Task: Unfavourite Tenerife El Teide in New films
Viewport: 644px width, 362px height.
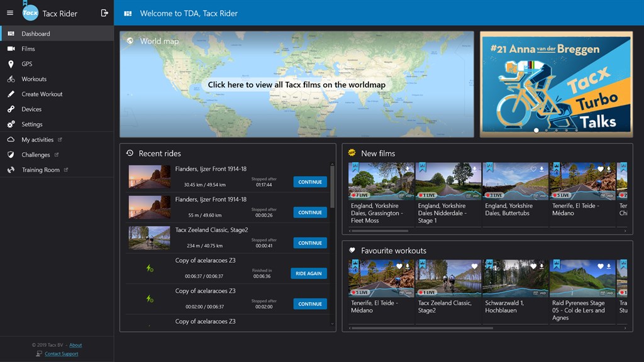Action: click(x=601, y=168)
